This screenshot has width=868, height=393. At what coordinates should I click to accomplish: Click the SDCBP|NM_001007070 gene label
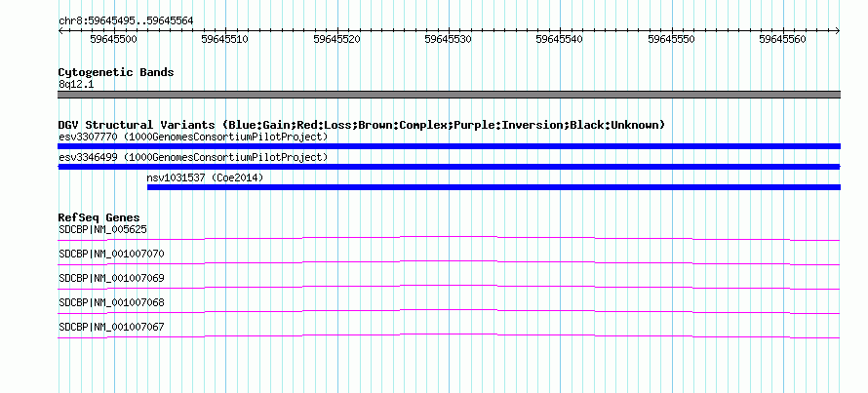coord(111,255)
